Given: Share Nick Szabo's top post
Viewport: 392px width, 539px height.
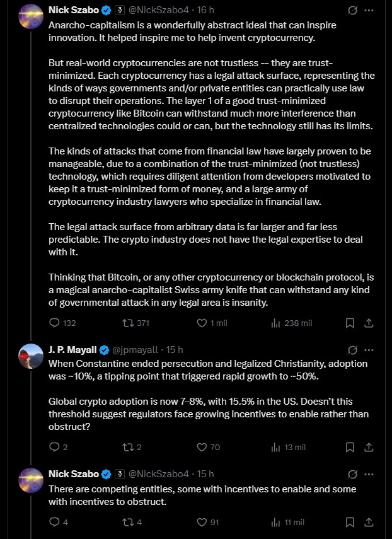Looking at the screenshot, I should pos(369,323).
